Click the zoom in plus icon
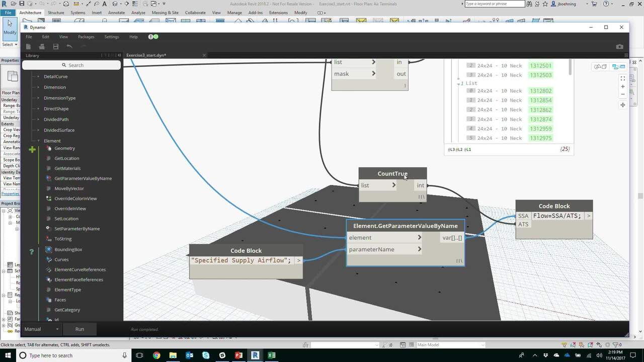This screenshot has width=644, height=362. [623, 86]
